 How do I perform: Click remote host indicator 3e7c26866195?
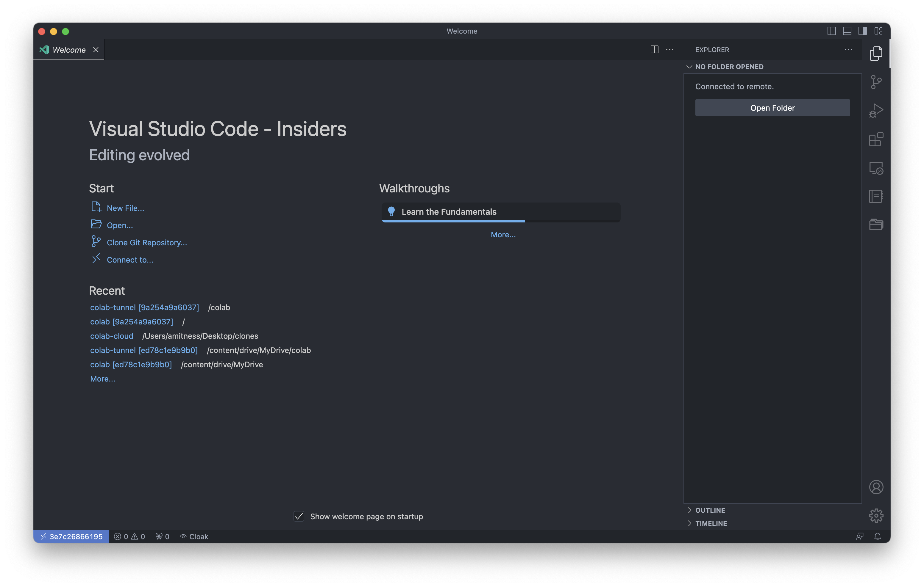[71, 536]
